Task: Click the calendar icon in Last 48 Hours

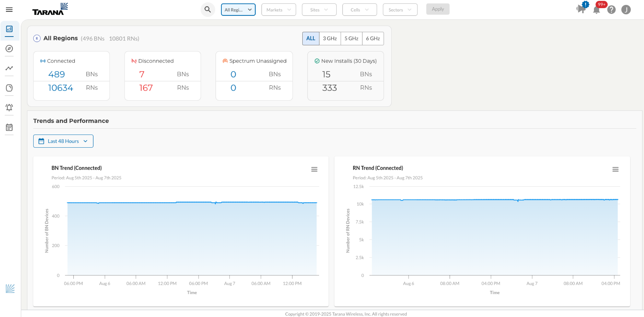Action: [41, 141]
